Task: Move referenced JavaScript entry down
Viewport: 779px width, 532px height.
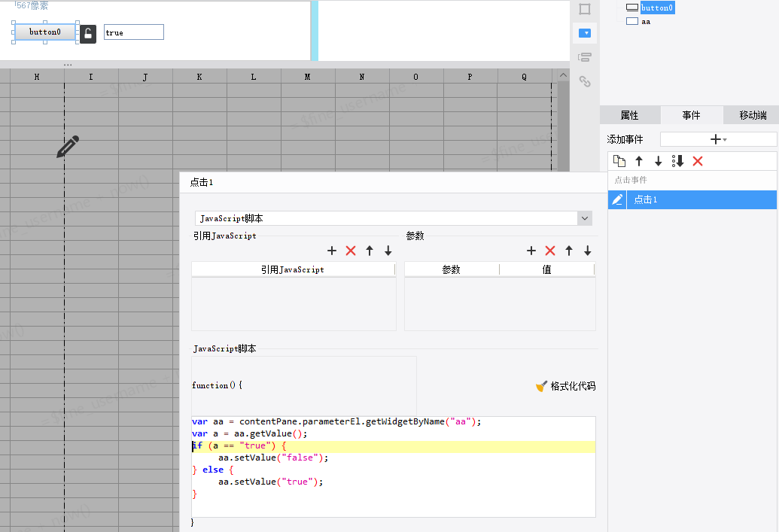Action: coord(388,251)
